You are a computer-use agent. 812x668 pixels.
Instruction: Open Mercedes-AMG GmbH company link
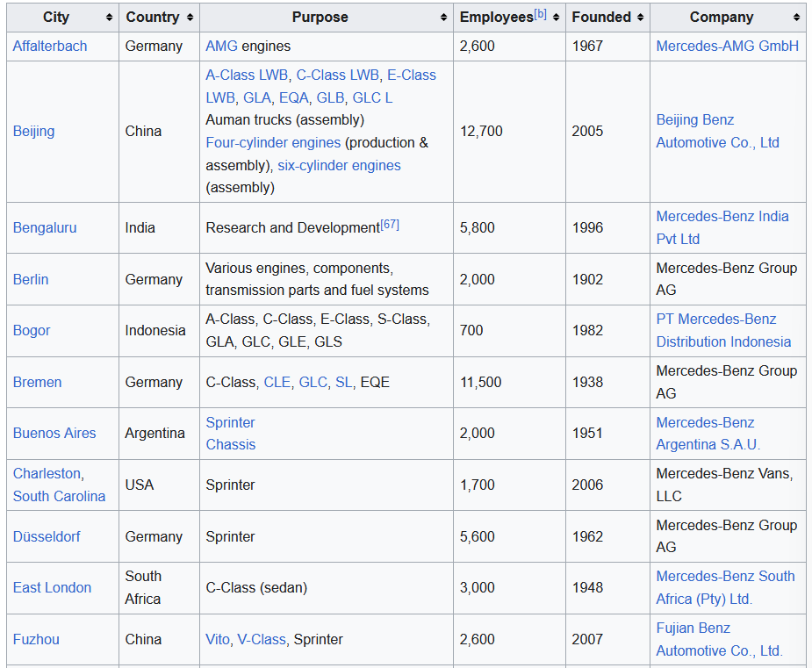727,47
